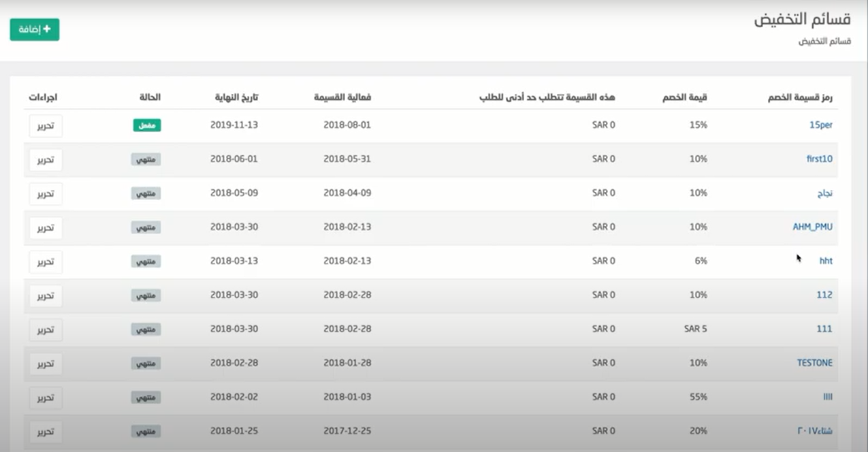The width and height of the screenshot is (868, 452).
Task: Select the minimum order حد أدنى للطلب header
Action: [x=547, y=97]
